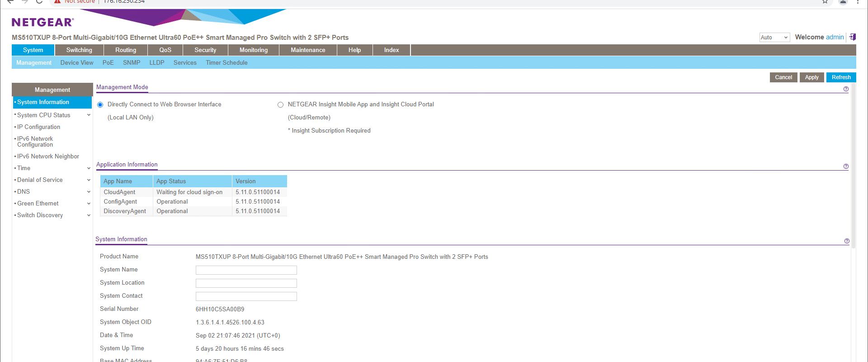The height and width of the screenshot is (362, 868).
Task: Open the Maintenance tab
Action: (x=308, y=50)
